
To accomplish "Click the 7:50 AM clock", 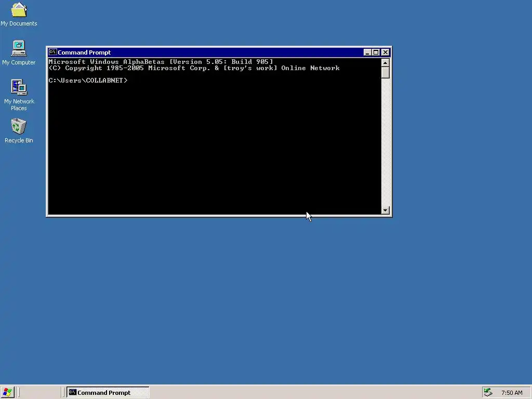I will (512, 393).
